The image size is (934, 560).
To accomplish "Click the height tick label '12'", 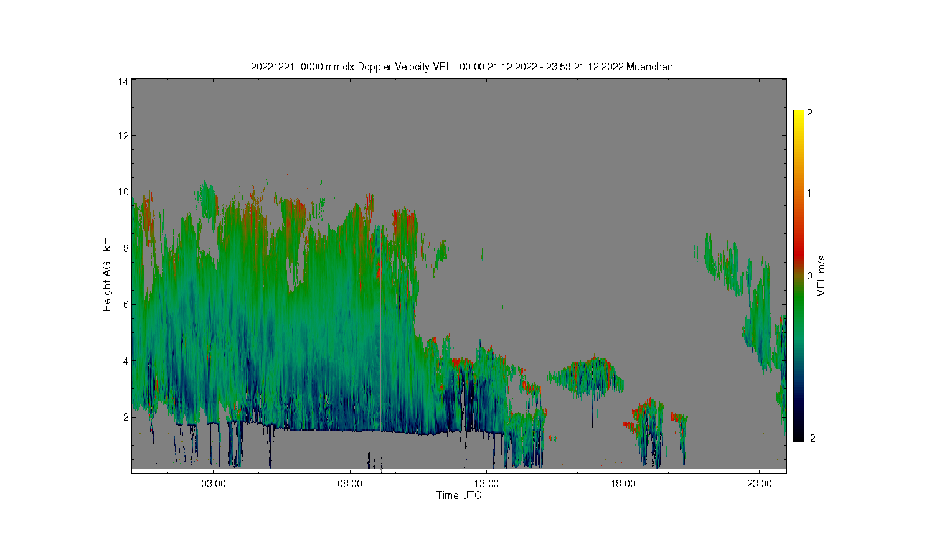I will pyautogui.click(x=124, y=136).
